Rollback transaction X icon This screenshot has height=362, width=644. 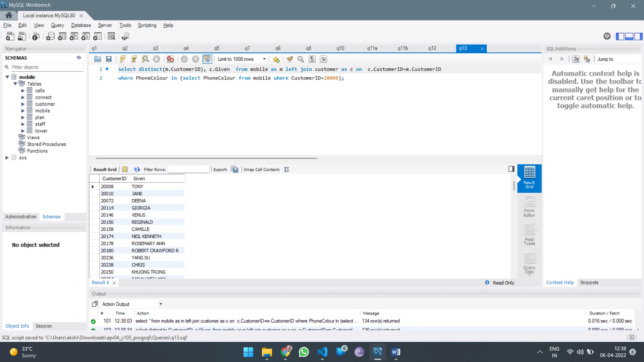(x=196, y=59)
